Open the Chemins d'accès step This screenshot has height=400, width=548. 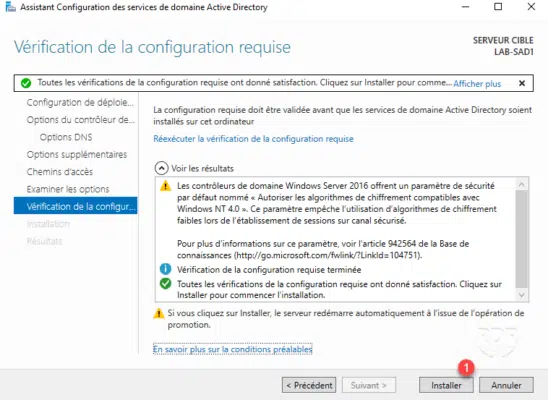[60, 172]
